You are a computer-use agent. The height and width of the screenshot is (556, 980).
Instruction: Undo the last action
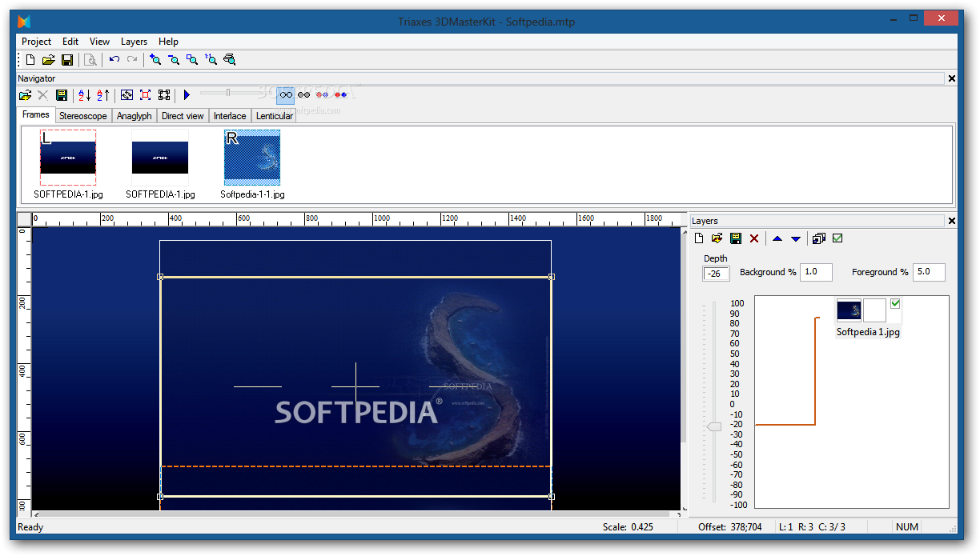point(114,59)
